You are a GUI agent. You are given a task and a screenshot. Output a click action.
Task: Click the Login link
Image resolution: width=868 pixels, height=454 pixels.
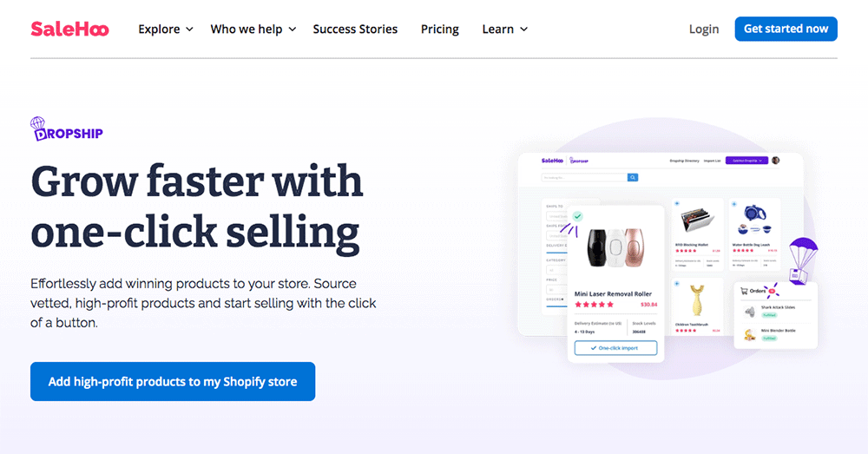703,29
